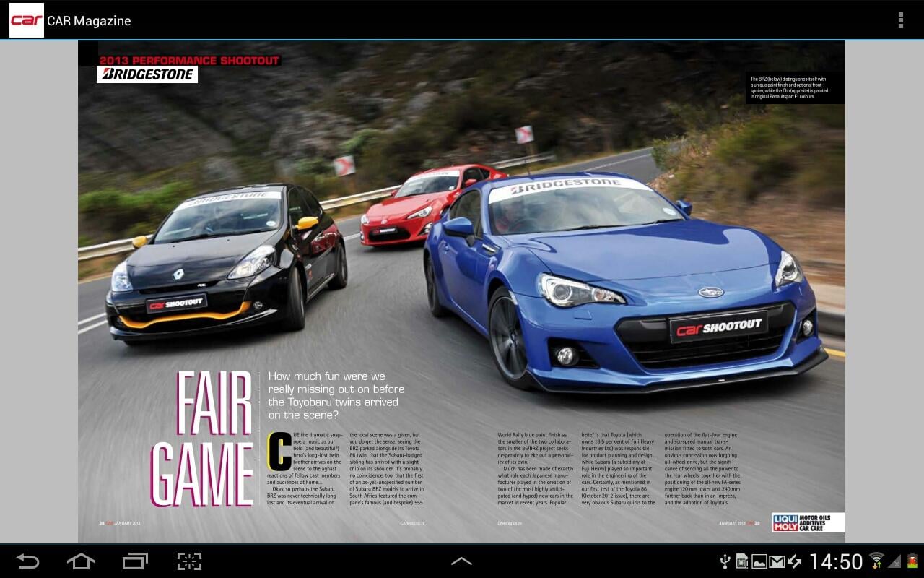Open the email notification icon
This screenshot has height=578, width=924.
coord(777,561)
